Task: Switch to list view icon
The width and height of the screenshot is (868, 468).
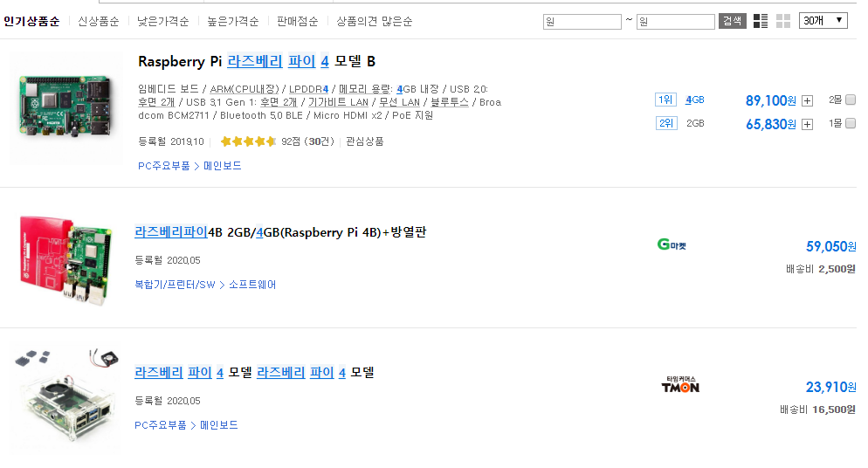Action: [761, 21]
